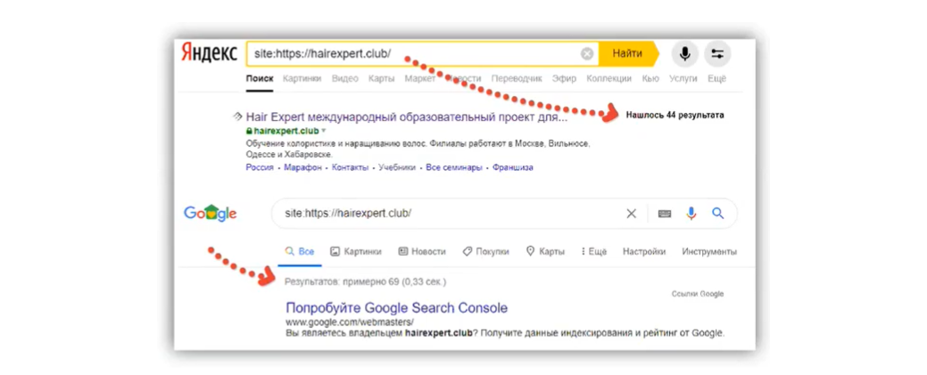Click the Yandex logo
Image resolution: width=927 pixels, height=375 pixels.
[x=209, y=53]
